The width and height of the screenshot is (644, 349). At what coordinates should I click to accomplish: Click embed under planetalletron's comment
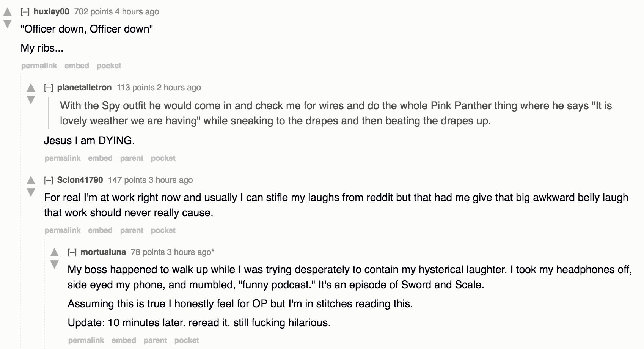coord(100,158)
